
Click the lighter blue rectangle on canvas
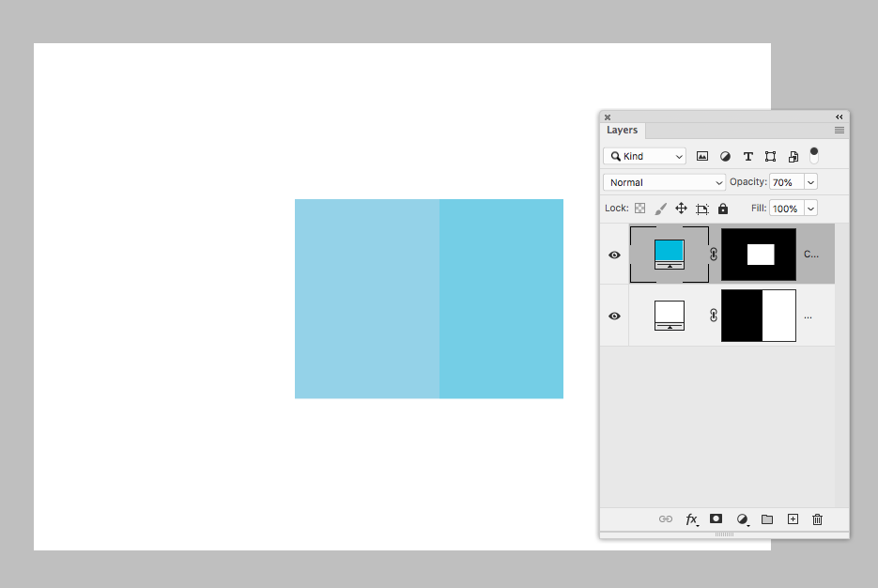point(367,299)
